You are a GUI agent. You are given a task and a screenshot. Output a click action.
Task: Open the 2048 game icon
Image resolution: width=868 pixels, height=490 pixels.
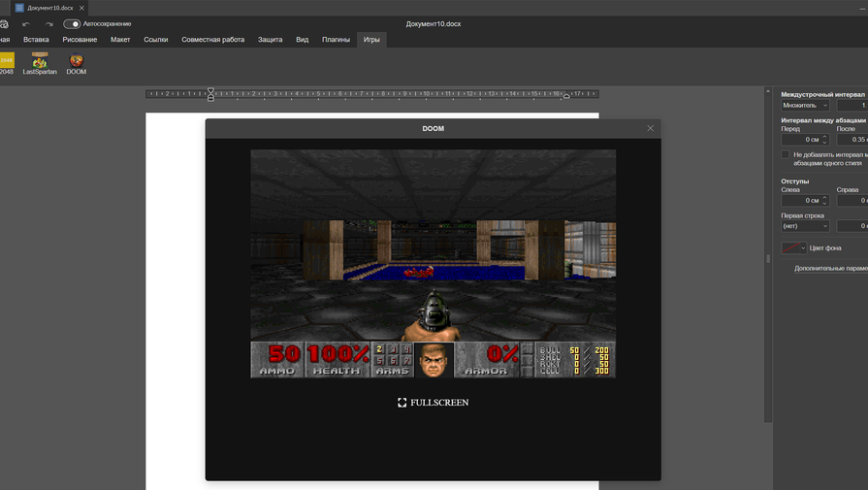click(x=6, y=62)
